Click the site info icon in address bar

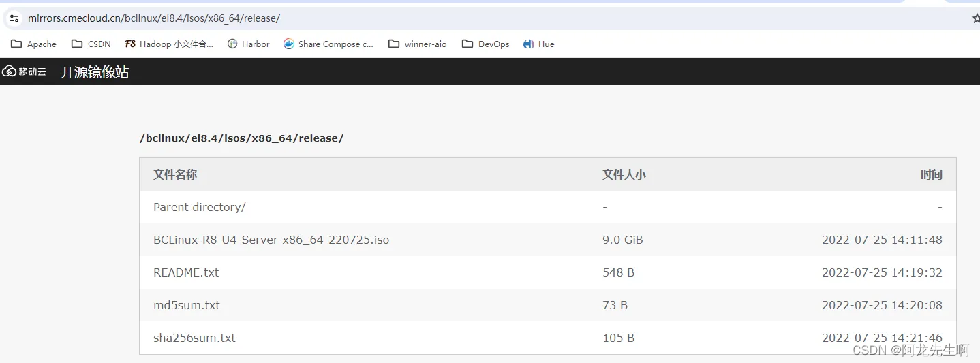[x=14, y=18]
